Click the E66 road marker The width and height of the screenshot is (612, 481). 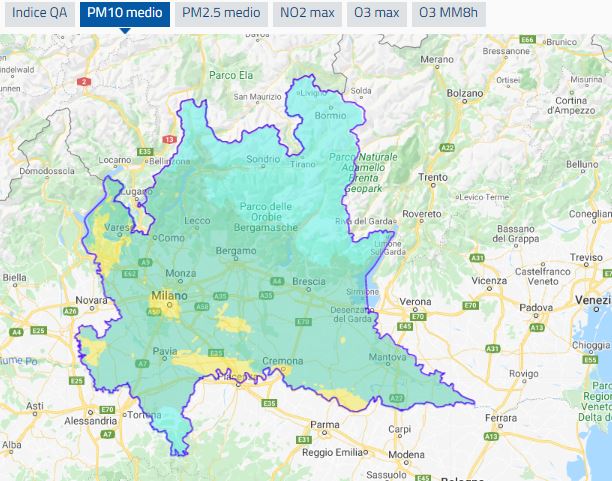(x=528, y=40)
